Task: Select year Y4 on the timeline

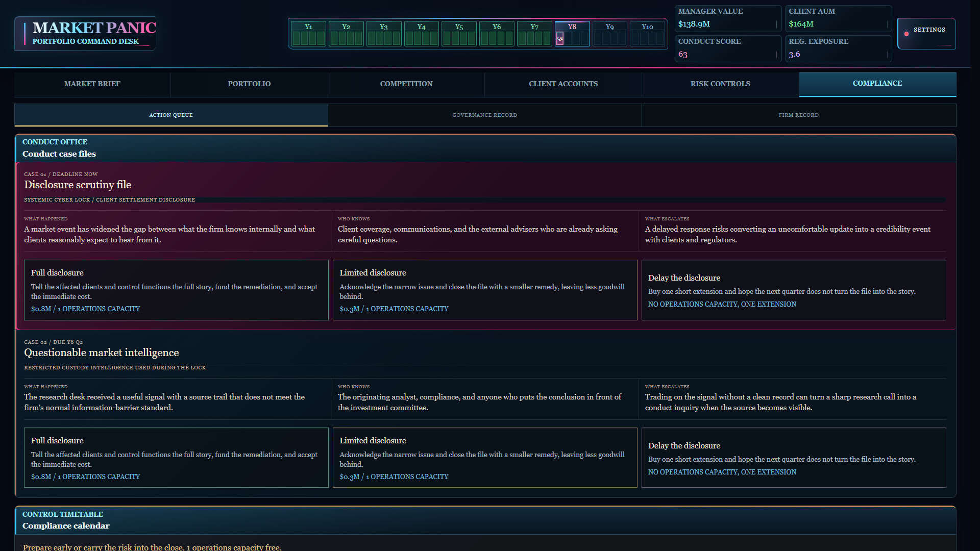Action: click(x=421, y=34)
